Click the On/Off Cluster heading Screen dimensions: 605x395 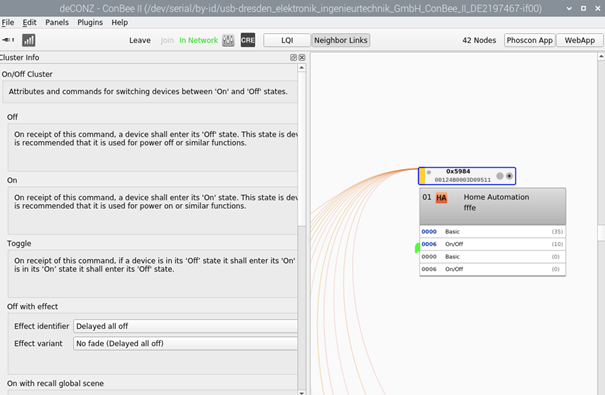tap(27, 74)
